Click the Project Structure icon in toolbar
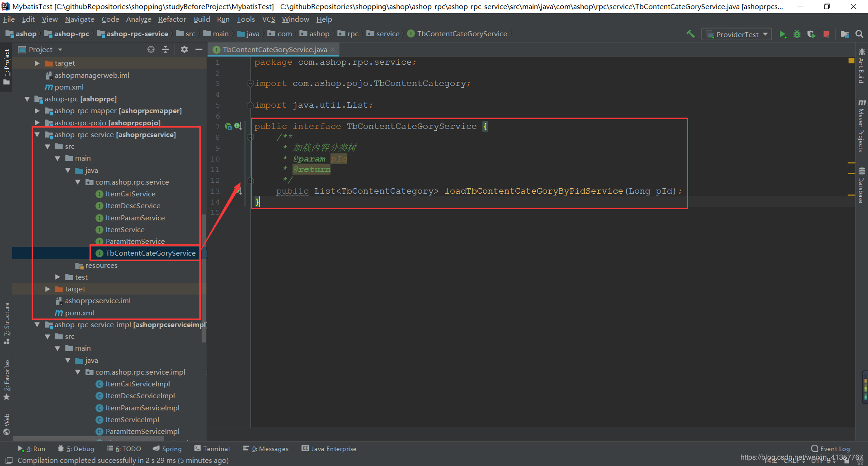 coord(844,34)
